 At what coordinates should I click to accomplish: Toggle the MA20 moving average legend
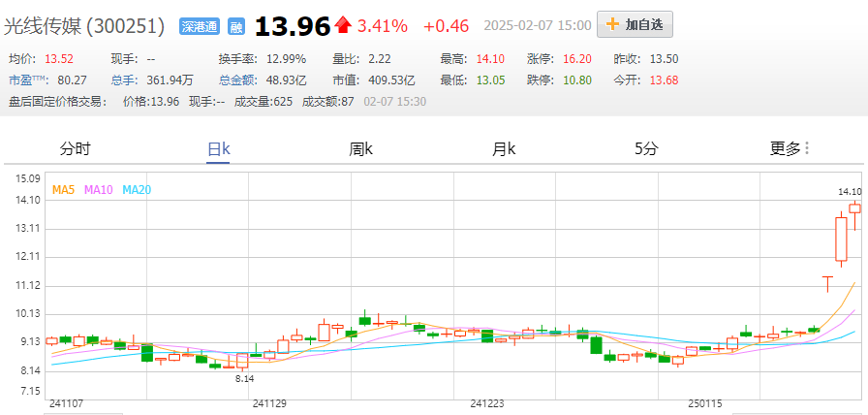pyautogui.click(x=137, y=190)
